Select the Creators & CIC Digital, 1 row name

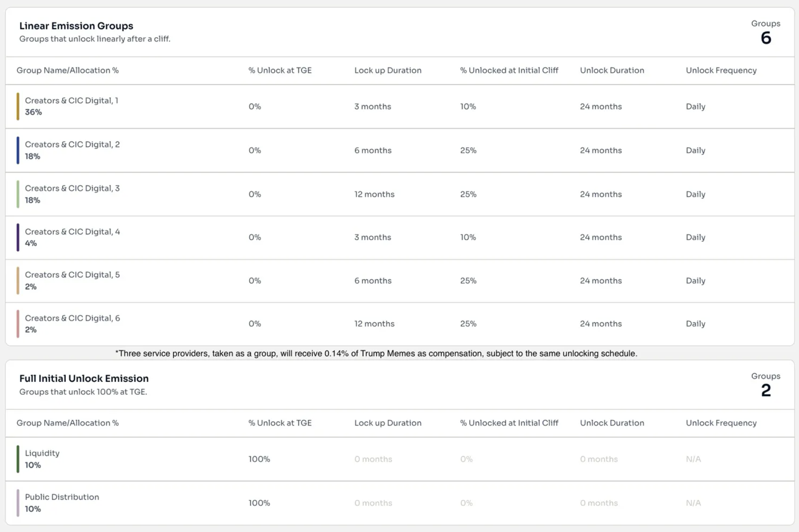pos(71,100)
